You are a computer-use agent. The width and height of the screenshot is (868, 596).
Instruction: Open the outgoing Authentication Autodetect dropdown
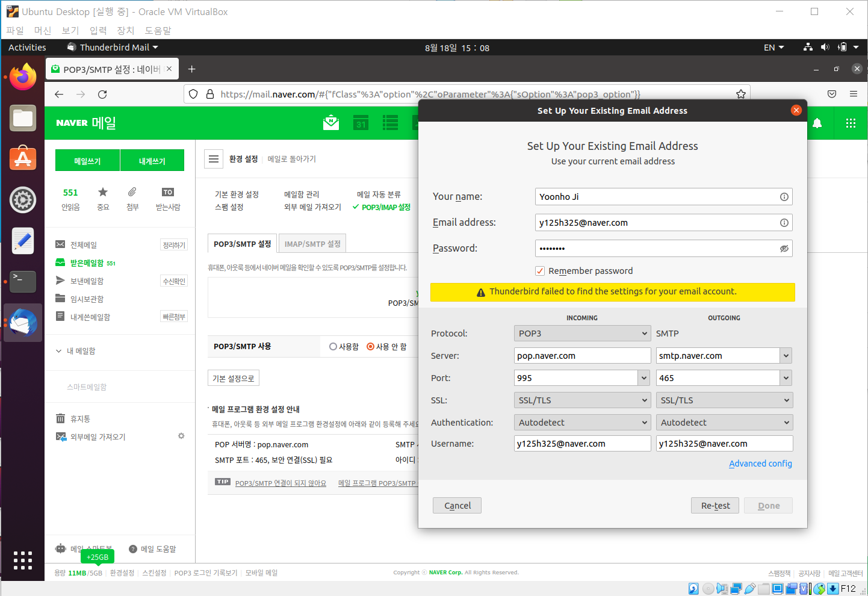point(725,423)
